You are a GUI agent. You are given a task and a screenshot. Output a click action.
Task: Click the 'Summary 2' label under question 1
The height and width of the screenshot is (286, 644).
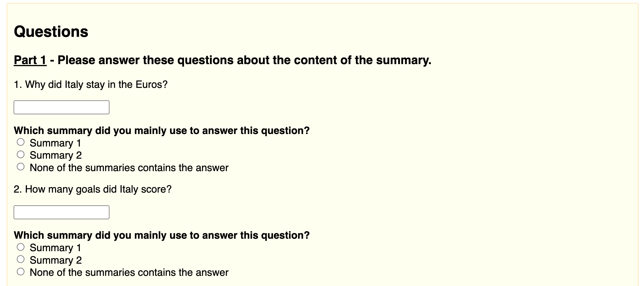click(56, 155)
